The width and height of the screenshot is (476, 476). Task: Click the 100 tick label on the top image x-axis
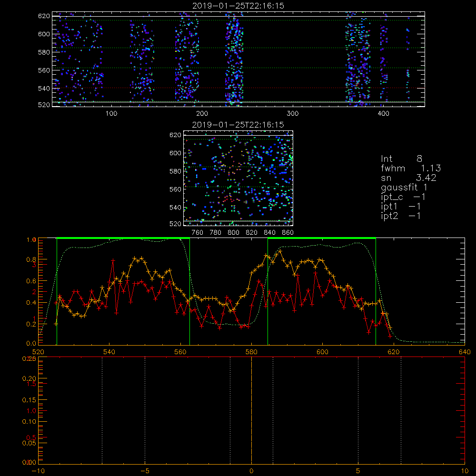click(111, 113)
